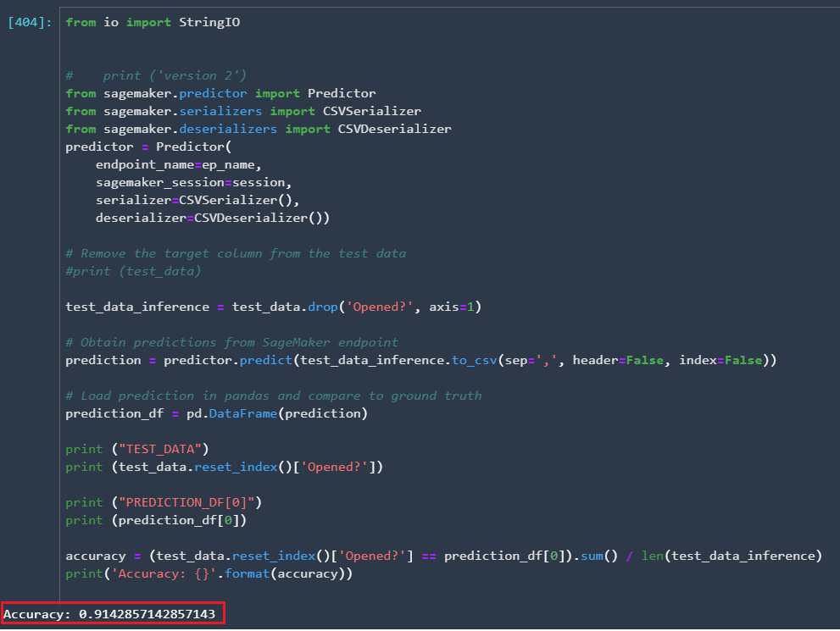
Task: Click CSVDeserializer in the import line
Action: [394, 129]
